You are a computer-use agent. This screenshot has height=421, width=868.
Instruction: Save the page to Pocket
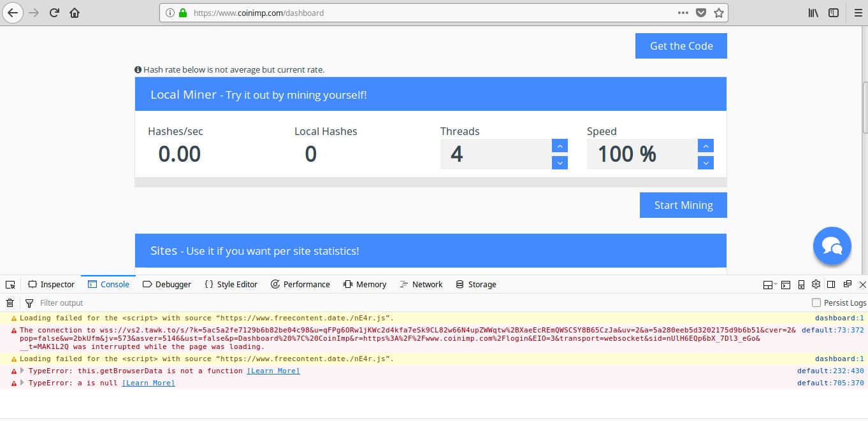[701, 13]
